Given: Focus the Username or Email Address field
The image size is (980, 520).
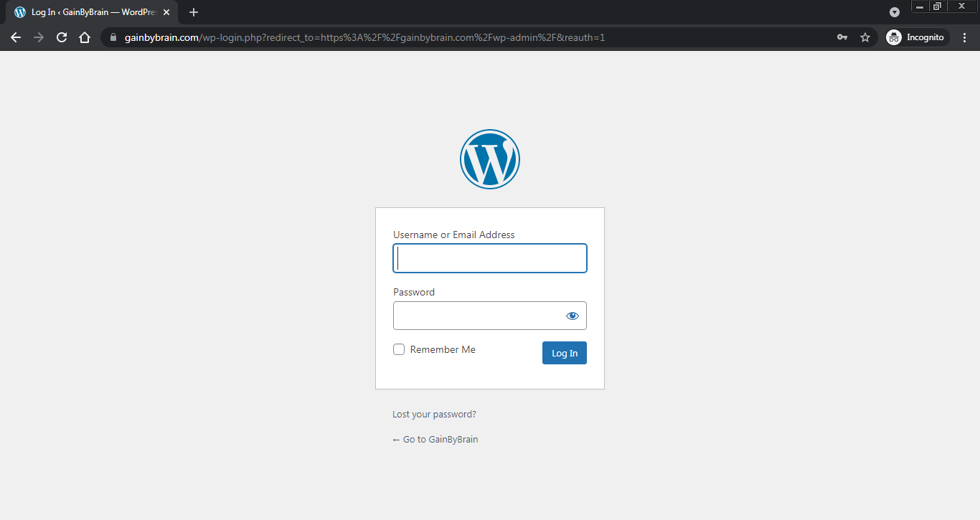Looking at the screenshot, I should (x=490, y=258).
